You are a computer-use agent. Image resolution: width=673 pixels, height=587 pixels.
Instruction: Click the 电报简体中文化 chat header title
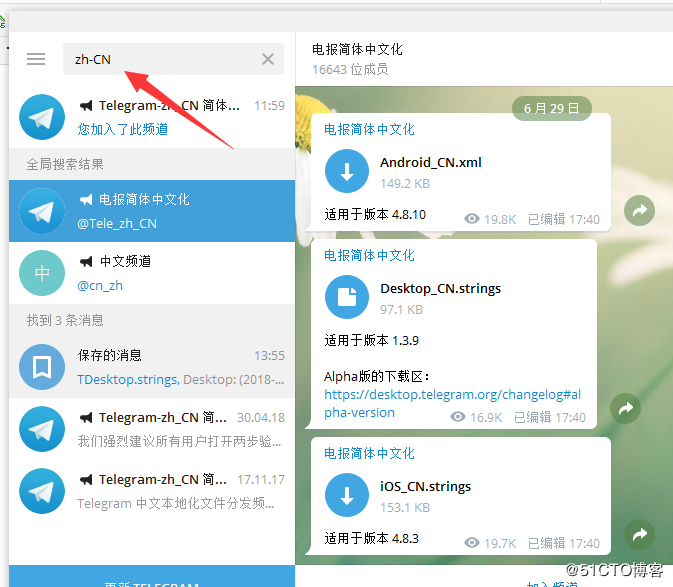point(357,49)
